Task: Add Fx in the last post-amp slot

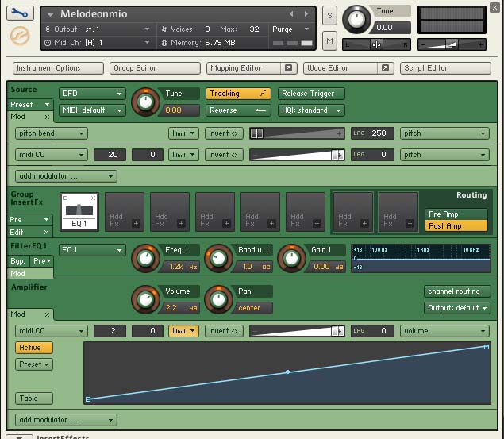Action: (398, 212)
